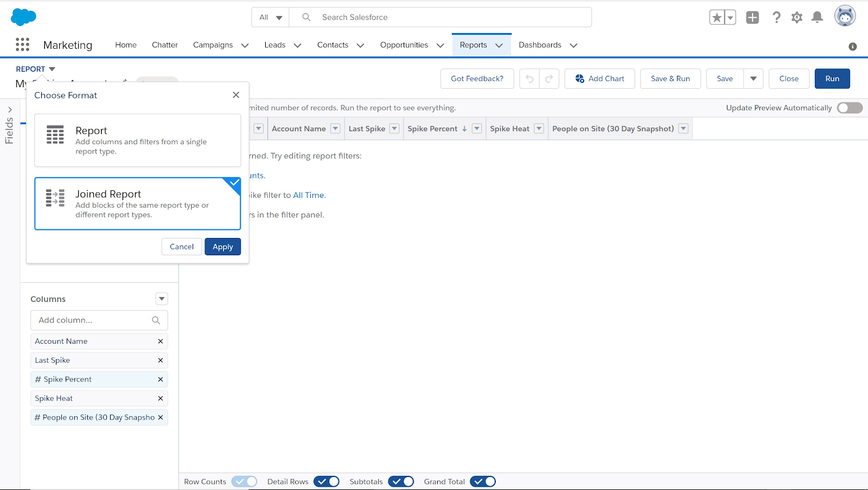868x490 pixels.
Task: Click the Global Actions plus icon
Action: click(x=752, y=17)
